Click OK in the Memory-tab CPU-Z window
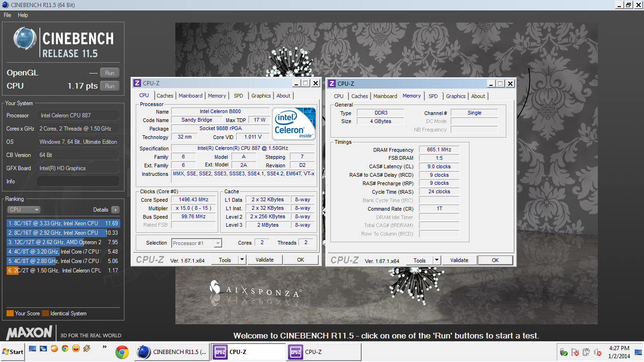644x362 pixels. pyautogui.click(x=495, y=260)
